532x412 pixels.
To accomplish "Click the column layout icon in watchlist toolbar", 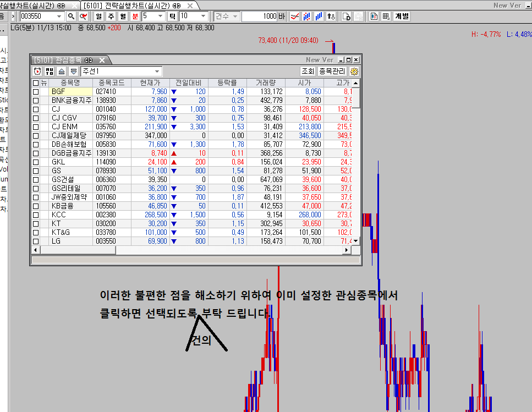I will [x=50, y=72].
